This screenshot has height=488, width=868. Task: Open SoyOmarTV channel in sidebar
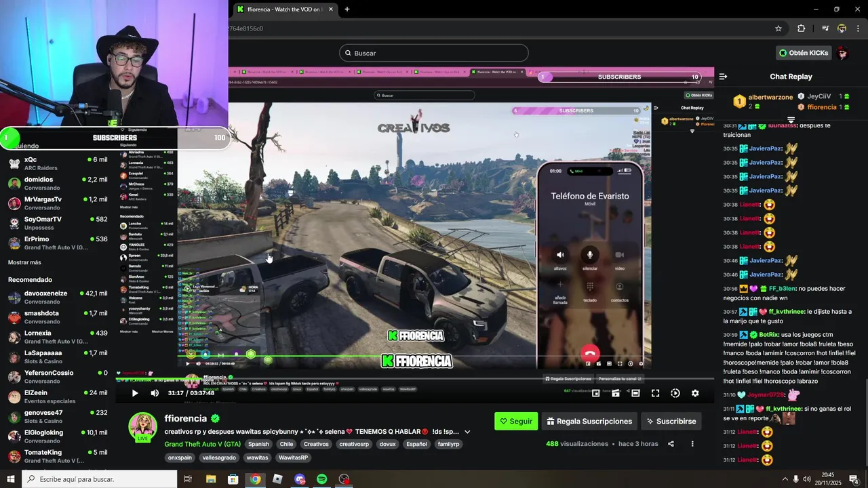(58, 223)
